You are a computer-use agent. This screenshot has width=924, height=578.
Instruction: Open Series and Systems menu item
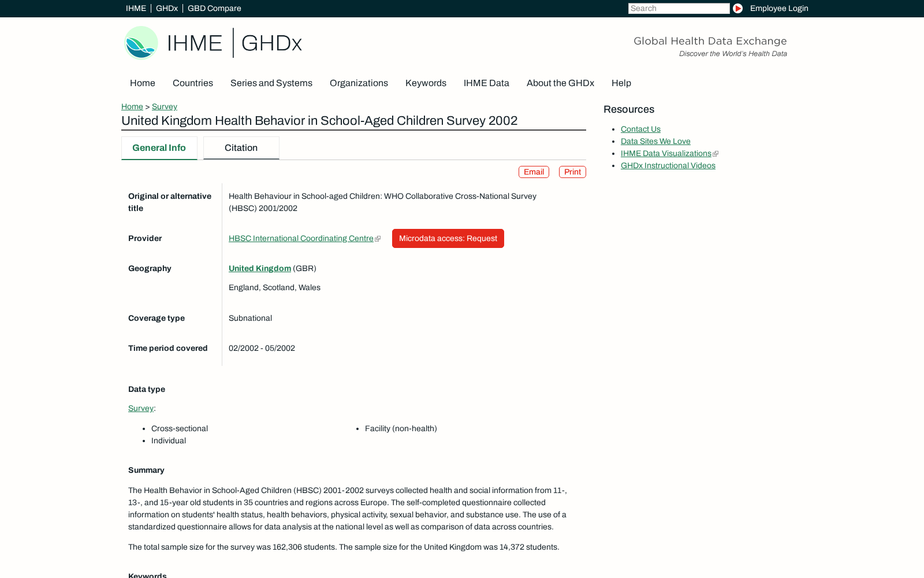(271, 83)
